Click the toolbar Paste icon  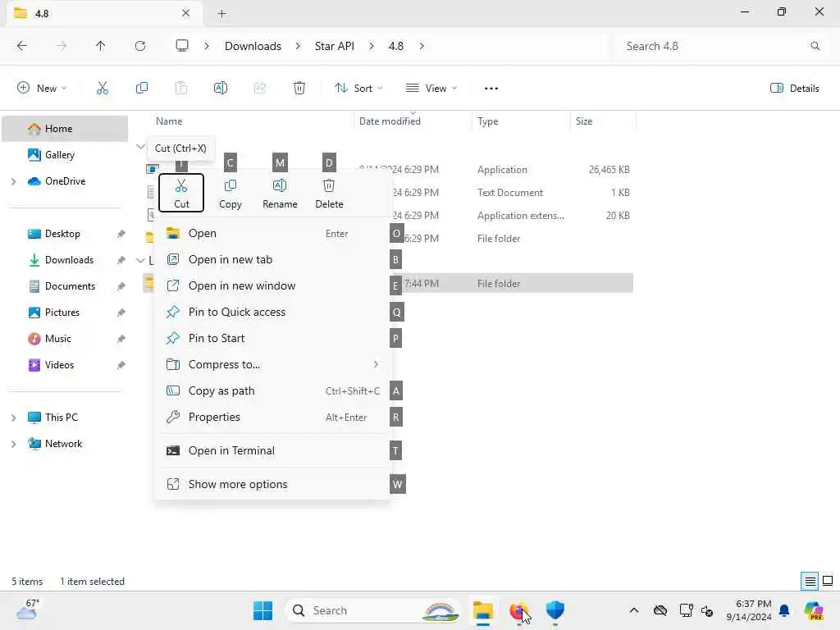click(181, 88)
